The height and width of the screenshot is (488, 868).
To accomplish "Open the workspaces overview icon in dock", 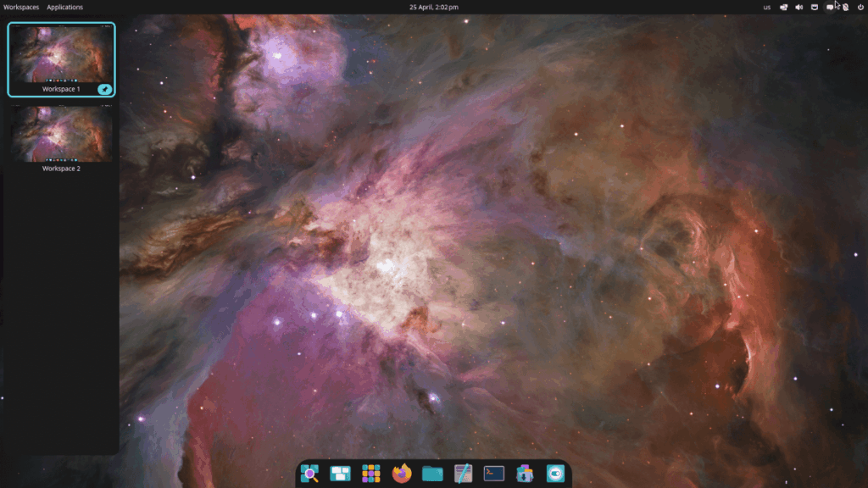I will tap(340, 474).
